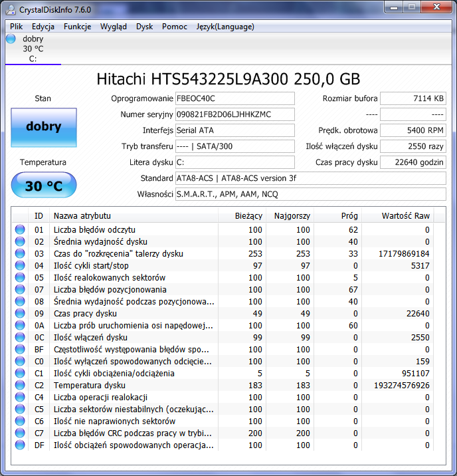Click status icon for attribute 09
The image size is (457, 476).
20,313
